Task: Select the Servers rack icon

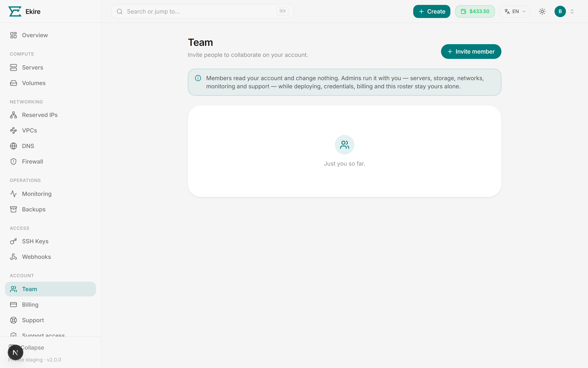Action: coord(13,67)
